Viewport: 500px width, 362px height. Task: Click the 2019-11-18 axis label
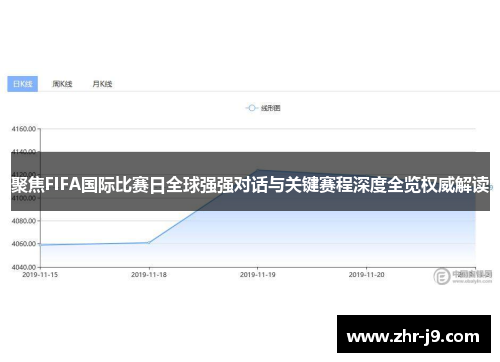click(149, 275)
